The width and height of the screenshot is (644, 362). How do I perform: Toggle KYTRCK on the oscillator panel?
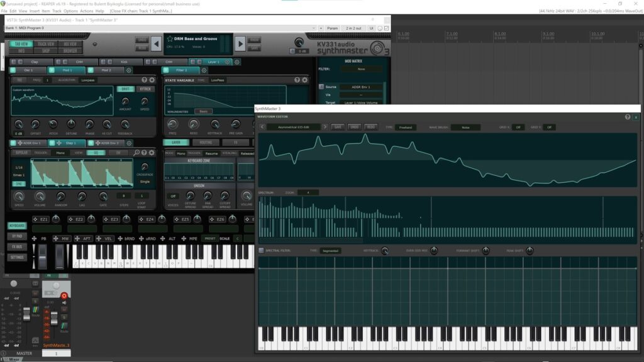click(x=145, y=89)
